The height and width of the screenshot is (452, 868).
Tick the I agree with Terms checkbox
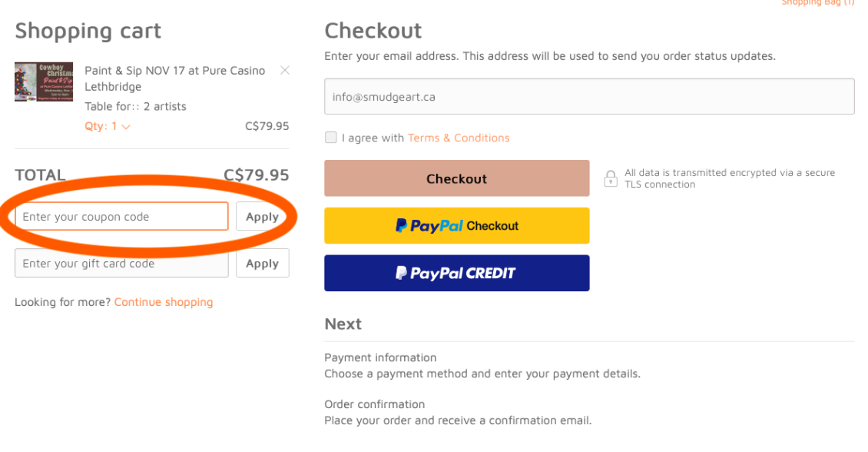[330, 138]
